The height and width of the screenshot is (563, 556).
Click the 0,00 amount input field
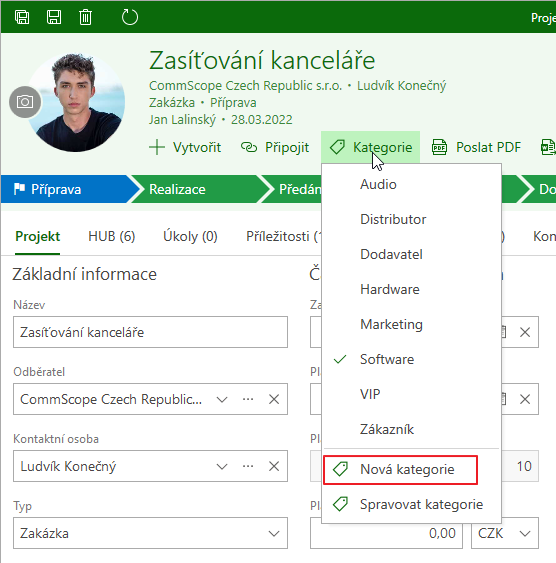point(386,533)
